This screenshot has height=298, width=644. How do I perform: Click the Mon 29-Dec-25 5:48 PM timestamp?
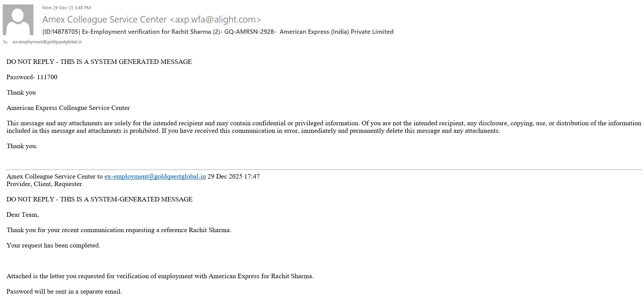click(x=67, y=8)
